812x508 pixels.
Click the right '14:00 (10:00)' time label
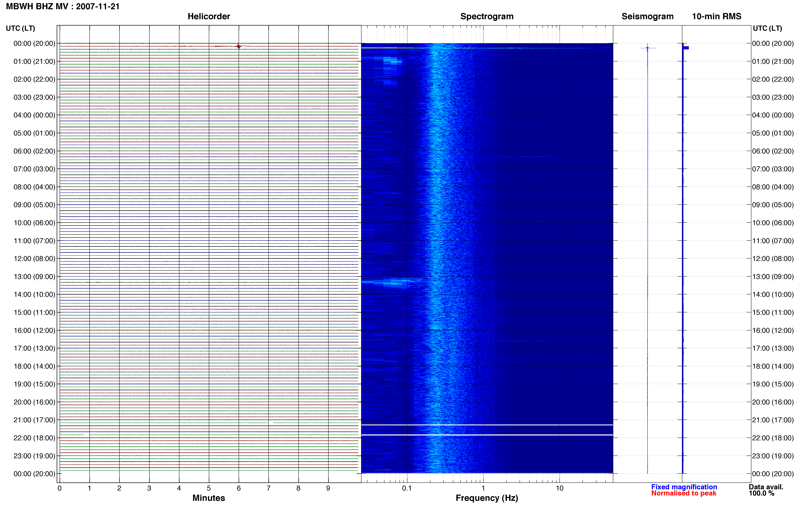click(773, 294)
